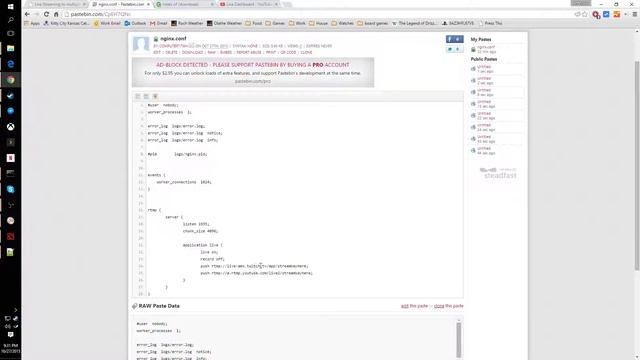Click the CLONE paste link
Screen dimensions: 640x360
click(x=306, y=52)
